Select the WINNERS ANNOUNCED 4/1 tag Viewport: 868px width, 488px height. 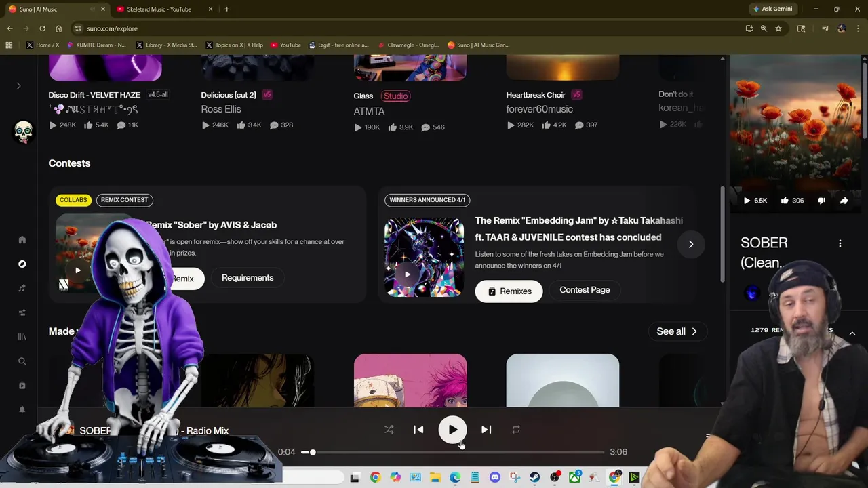[427, 200]
